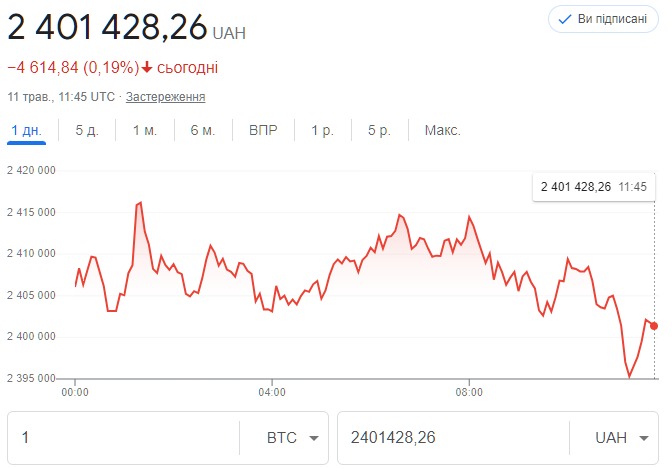Viewport: 672px width, 468px height.
Task: Show the '1 р.' one-year chart
Action: click(322, 131)
